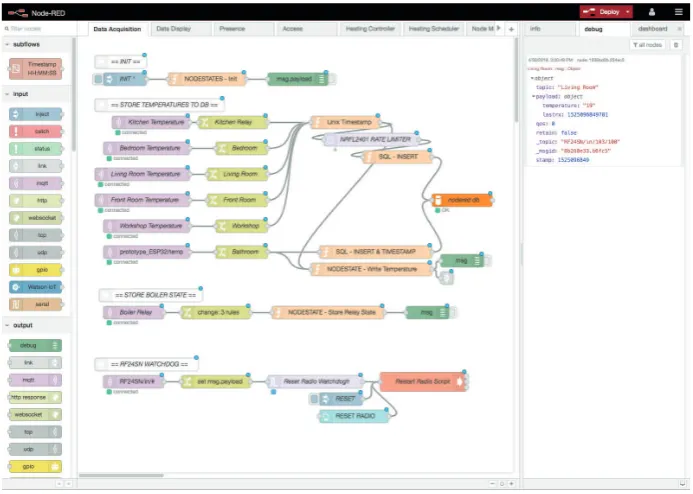This screenshot has width=693, height=494.
Task: Select the Unix Timestamp function node
Action: pyautogui.click(x=345, y=122)
